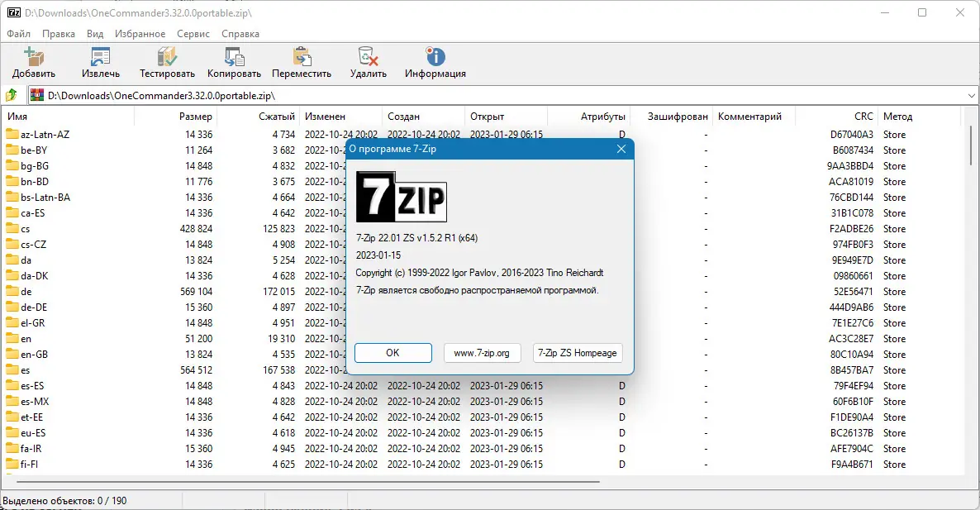Open the Сервис menu
This screenshot has width=980, height=510.
point(193,34)
